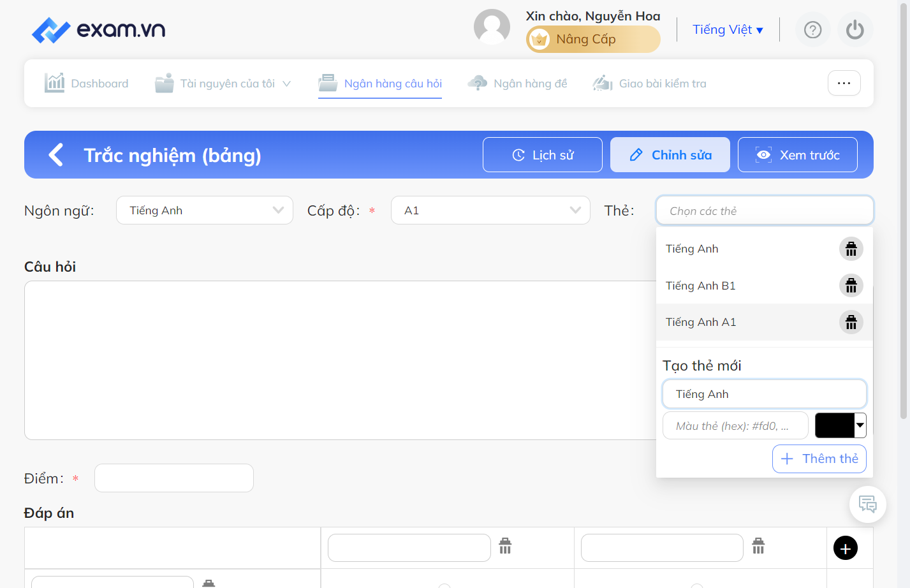The image size is (910, 588).
Task: Open the Ngân hàng đề tab
Action: 517,83
